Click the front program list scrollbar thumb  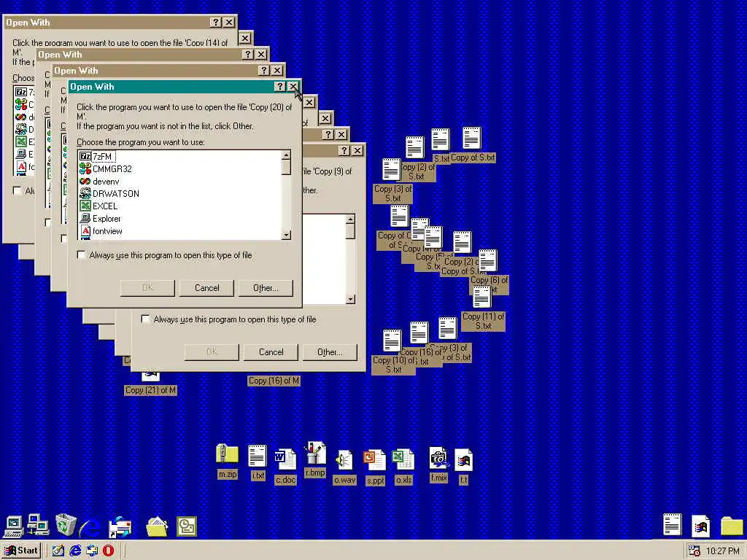286,168
